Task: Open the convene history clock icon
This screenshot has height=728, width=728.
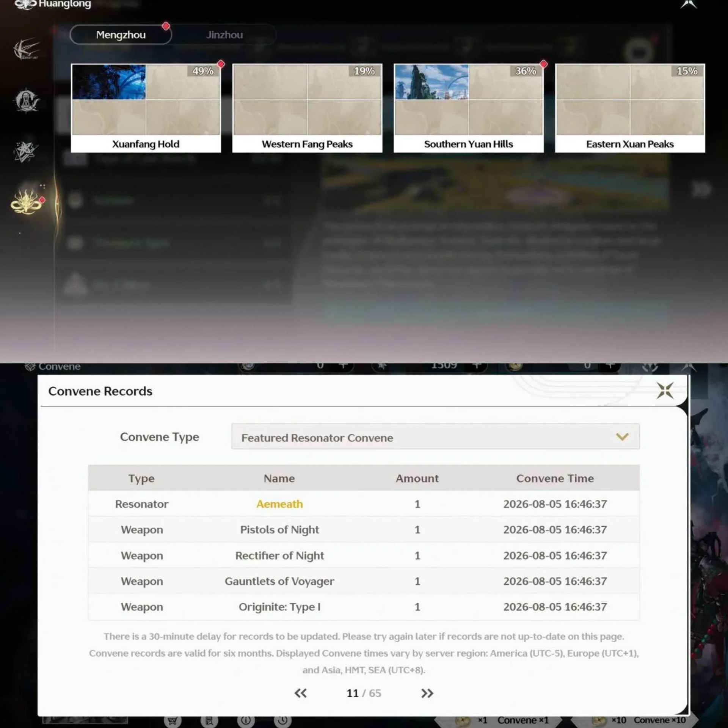Action: tap(282, 720)
